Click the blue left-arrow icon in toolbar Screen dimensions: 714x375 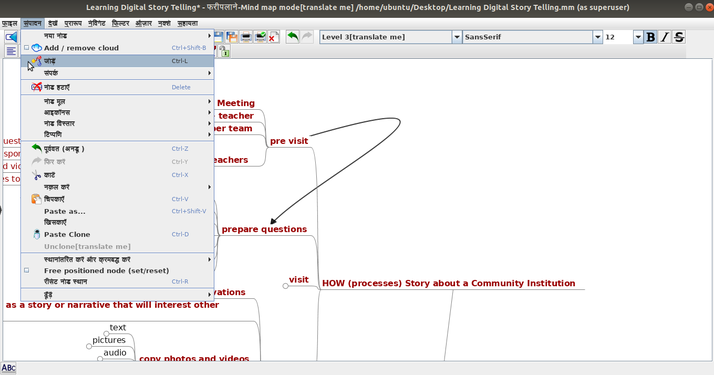tap(11, 37)
